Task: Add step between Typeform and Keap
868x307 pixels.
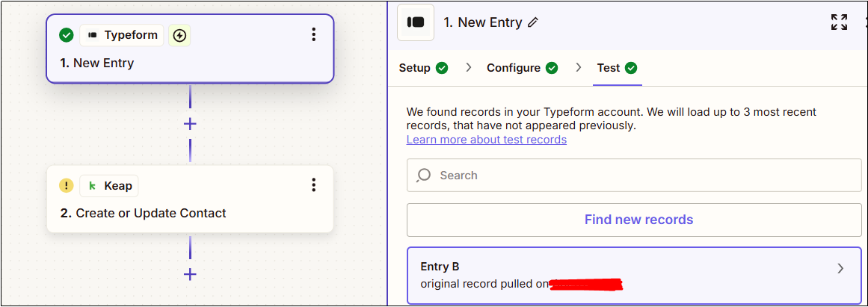Action: (x=190, y=124)
